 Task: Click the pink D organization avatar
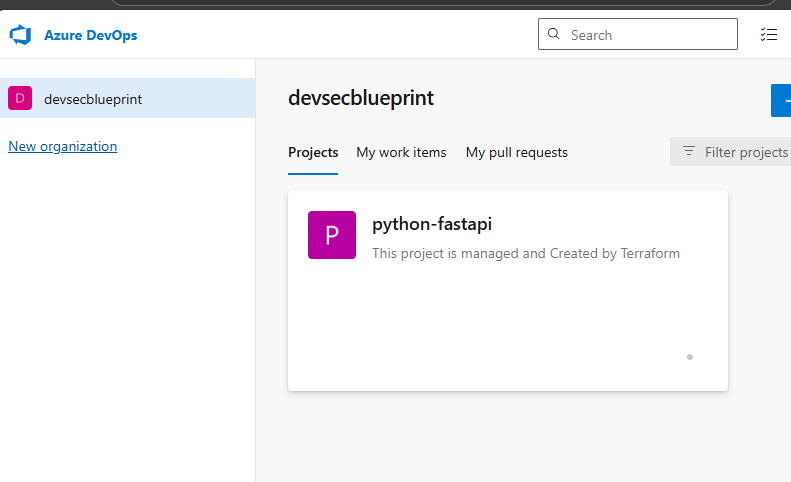point(20,98)
